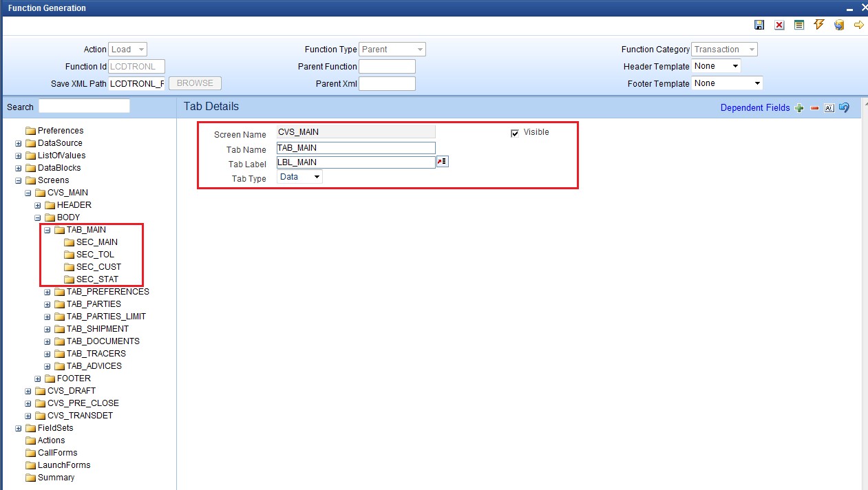The image size is (868, 490).
Task: Click the Actions folder icon
Action: pos(30,440)
